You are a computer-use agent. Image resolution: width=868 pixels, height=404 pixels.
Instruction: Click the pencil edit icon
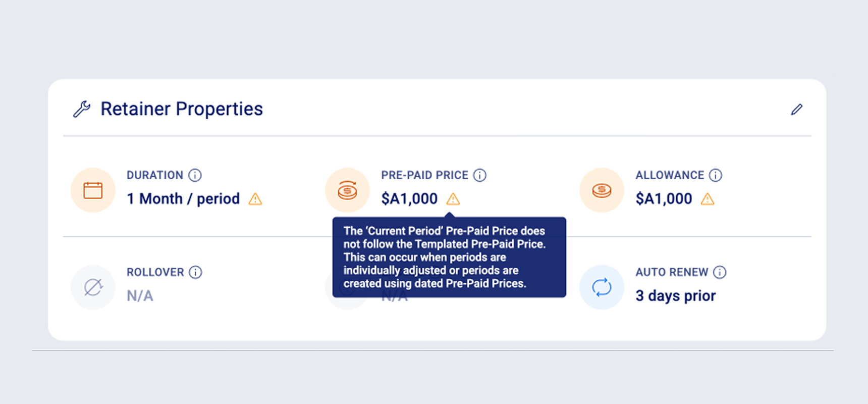point(797,109)
